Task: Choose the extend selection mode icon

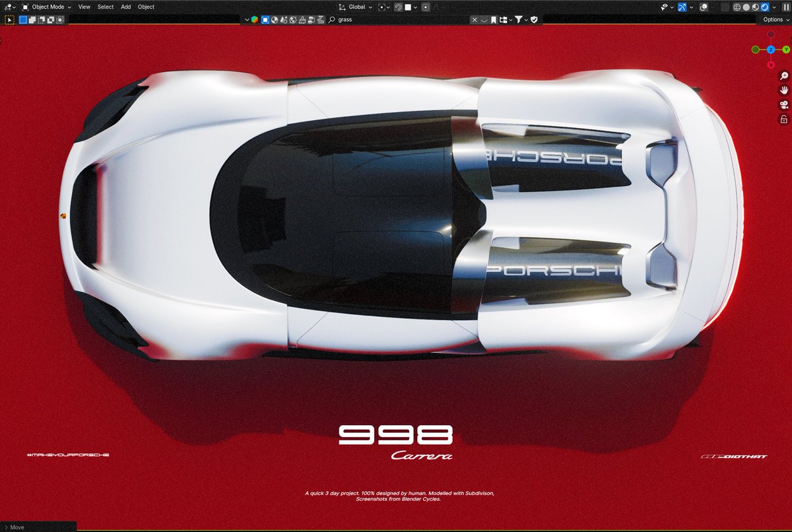Action: pos(32,20)
